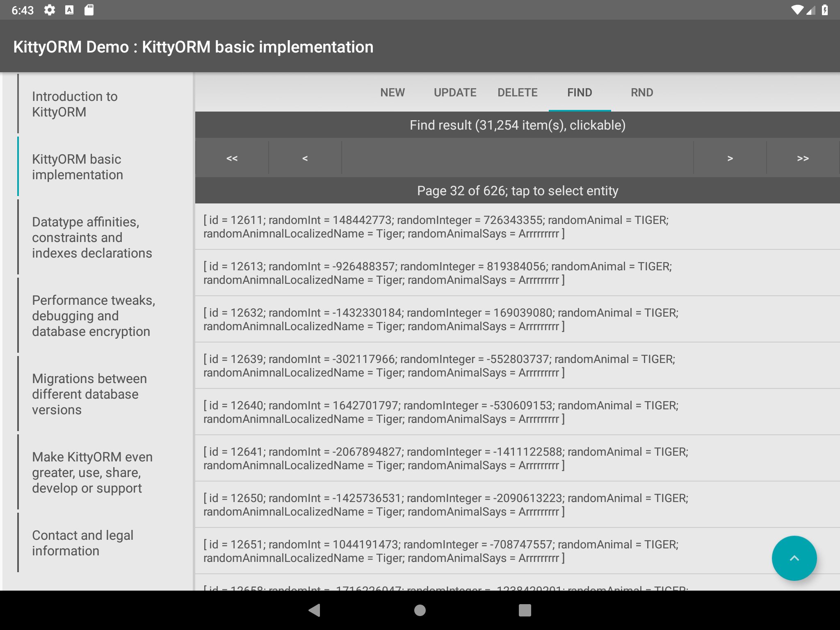Tap the Wi-Fi status icon
The image size is (840, 630).
(x=797, y=10)
